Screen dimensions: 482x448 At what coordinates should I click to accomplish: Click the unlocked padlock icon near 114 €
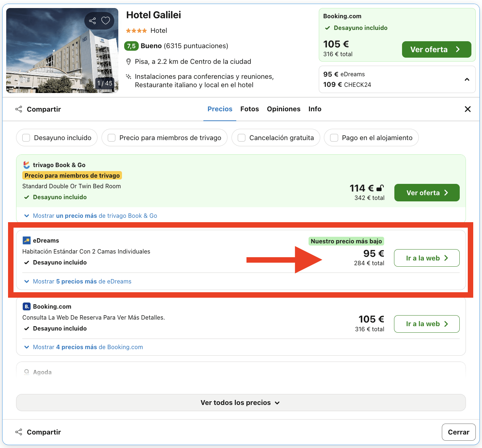380,188
